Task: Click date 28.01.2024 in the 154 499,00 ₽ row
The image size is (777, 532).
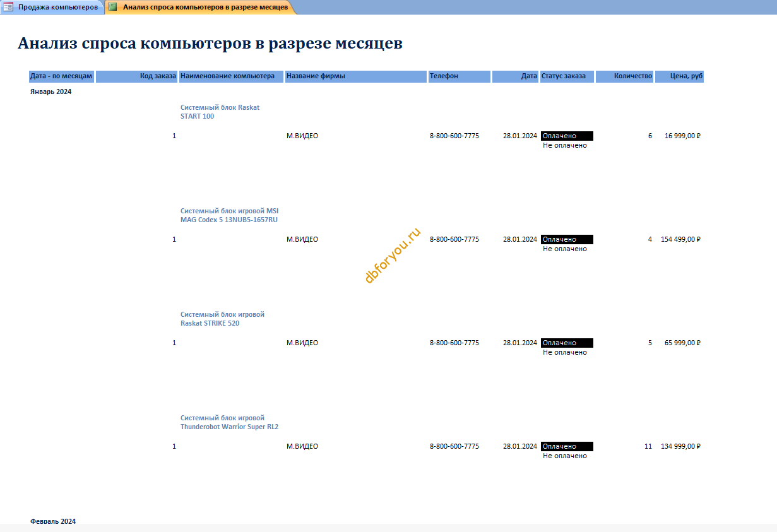Action: pos(520,239)
